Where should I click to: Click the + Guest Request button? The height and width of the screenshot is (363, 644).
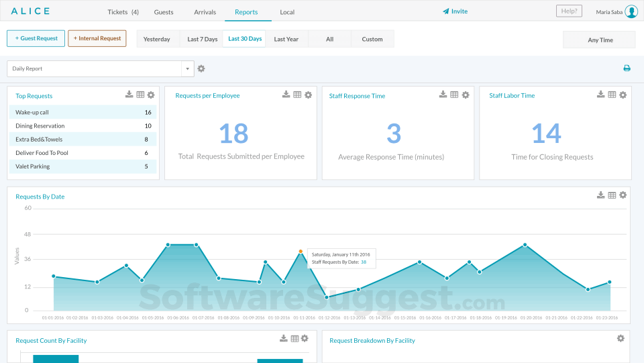36,38
